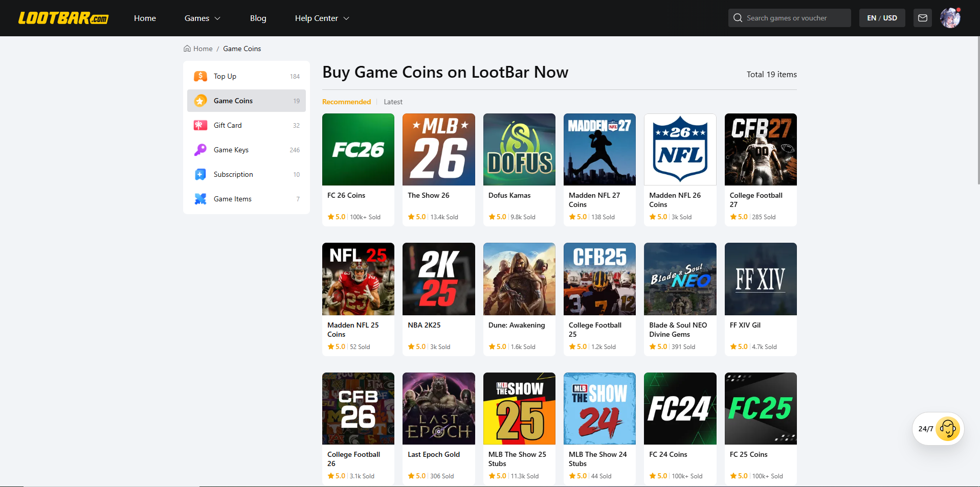This screenshot has width=980, height=487.
Task: Open the Dofus Kamas product thumbnail
Action: [x=519, y=149]
